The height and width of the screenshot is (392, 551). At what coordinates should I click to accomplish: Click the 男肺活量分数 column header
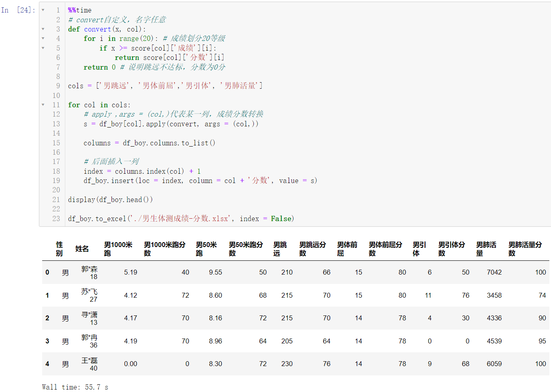525,249
